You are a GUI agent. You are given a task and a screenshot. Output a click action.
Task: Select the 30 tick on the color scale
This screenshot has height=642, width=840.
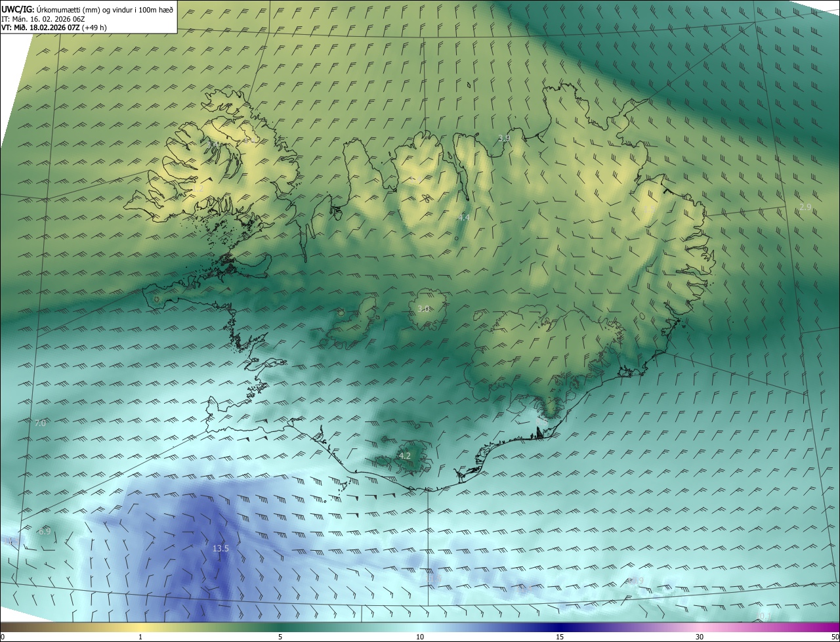click(700, 637)
